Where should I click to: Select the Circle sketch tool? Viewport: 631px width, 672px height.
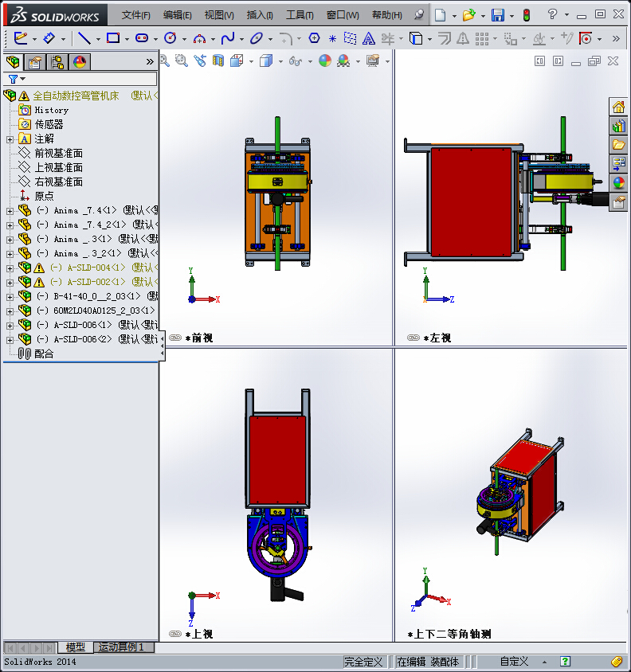point(170,38)
